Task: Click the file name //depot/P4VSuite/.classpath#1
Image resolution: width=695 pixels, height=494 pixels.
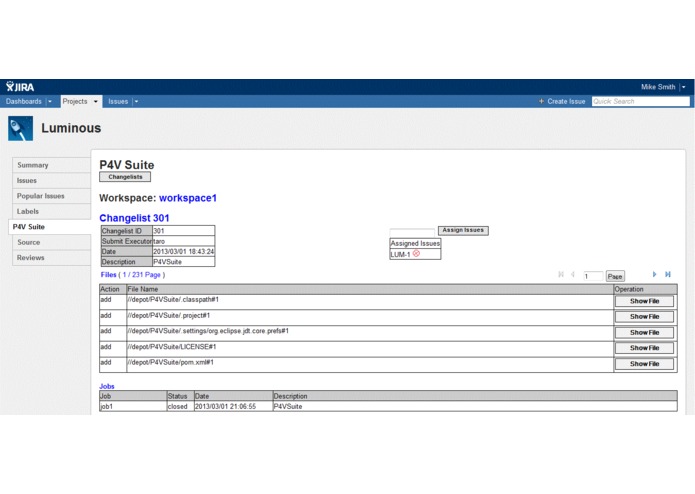Action: point(173,300)
